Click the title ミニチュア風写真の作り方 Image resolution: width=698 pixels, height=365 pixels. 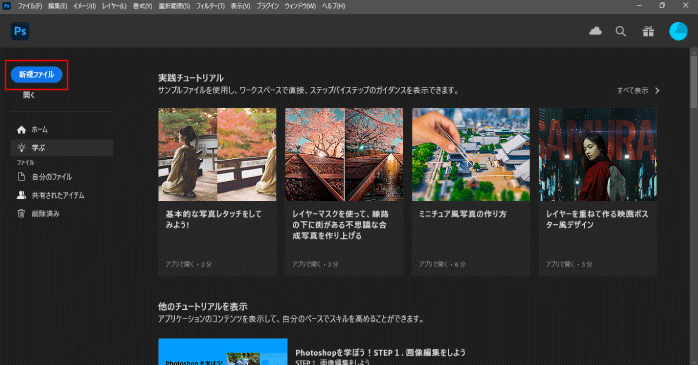click(463, 214)
